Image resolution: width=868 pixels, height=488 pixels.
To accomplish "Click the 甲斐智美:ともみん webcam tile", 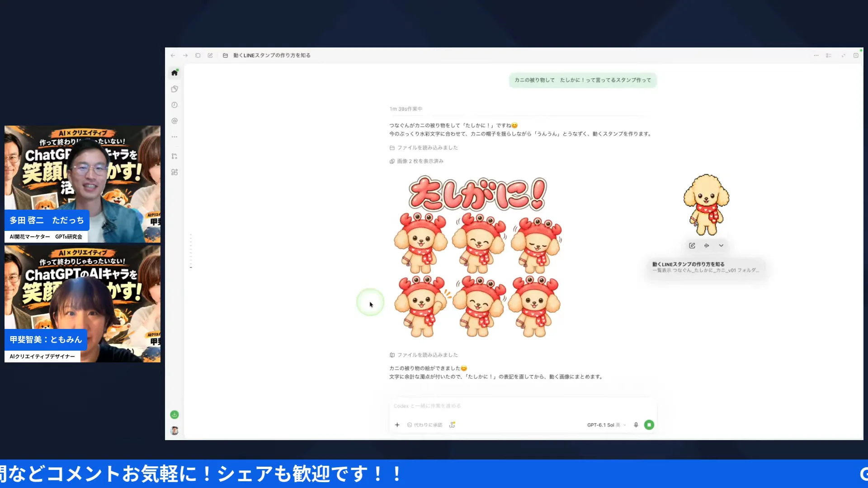I will (82, 304).
